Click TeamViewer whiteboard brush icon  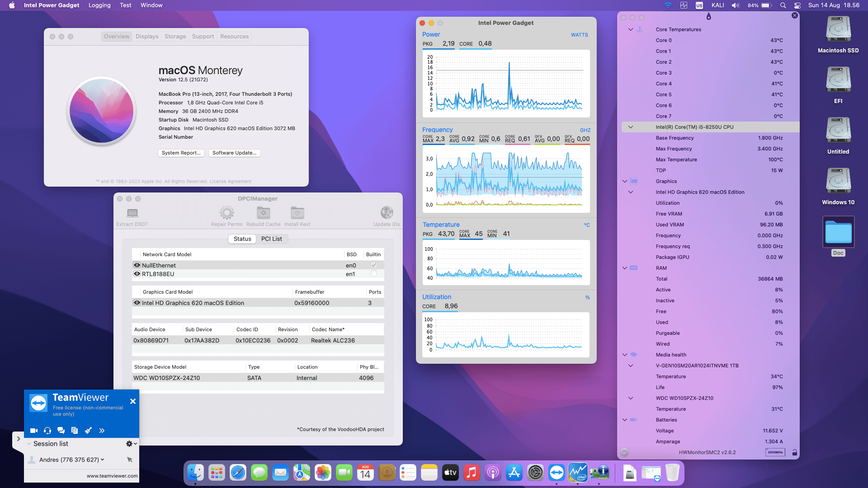click(x=88, y=431)
